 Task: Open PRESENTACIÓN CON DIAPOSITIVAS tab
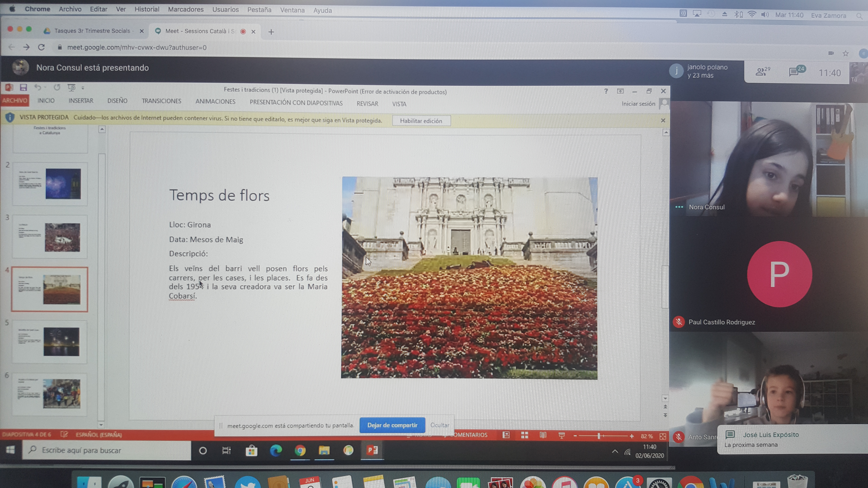pos(296,103)
